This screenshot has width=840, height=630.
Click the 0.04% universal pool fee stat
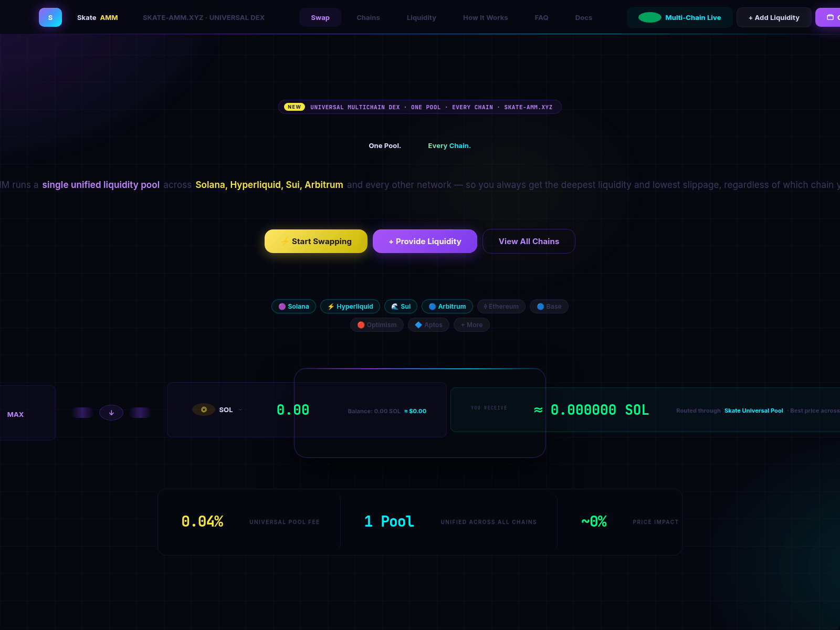point(202,521)
